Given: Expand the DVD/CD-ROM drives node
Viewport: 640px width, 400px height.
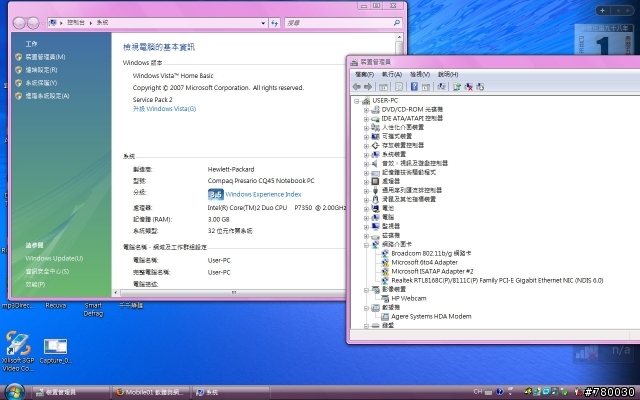Looking at the screenshot, I should (366, 110).
